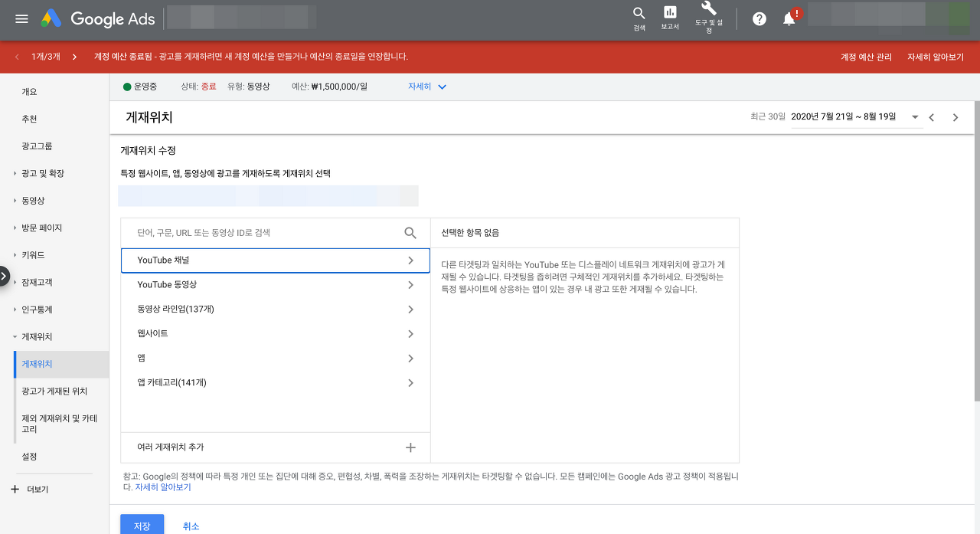Open the notifications bell icon
Viewport: 980px width, 534px height.
tap(789, 19)
